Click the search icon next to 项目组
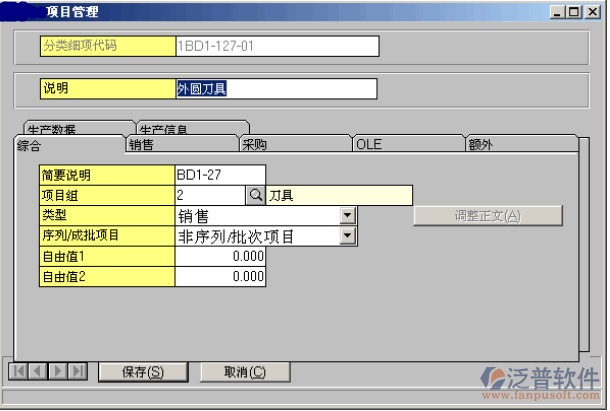 pyautogui.click(x=255, y=195)
